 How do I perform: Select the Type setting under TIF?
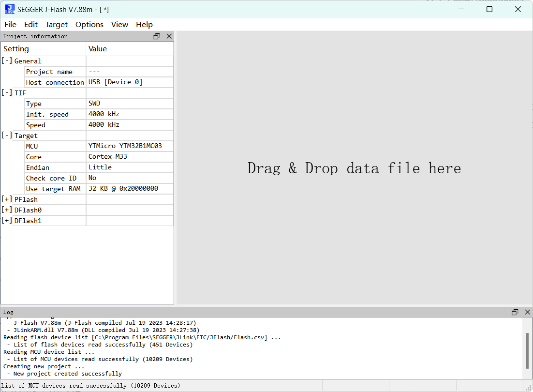(x=55, y=104)
